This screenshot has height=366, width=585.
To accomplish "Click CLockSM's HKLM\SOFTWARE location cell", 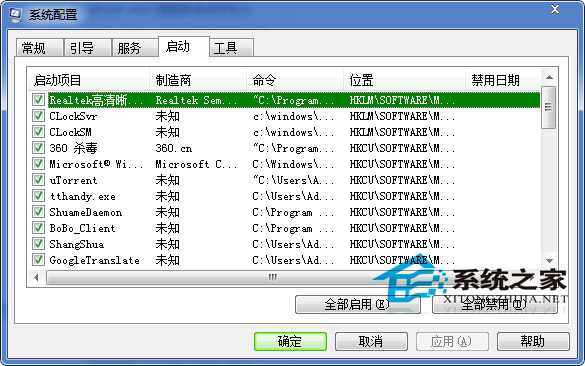I will (402, 132).
